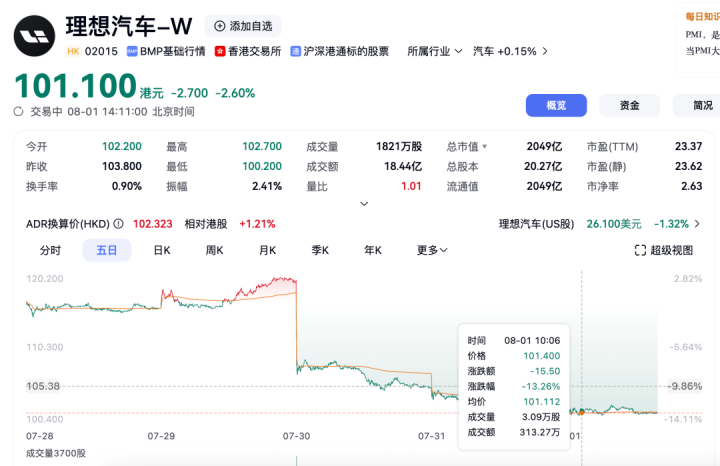720x466 pixels.
Task: Click the 成交额 value 18.44亿
Action: pyautogui.click(x=403, y=166)
